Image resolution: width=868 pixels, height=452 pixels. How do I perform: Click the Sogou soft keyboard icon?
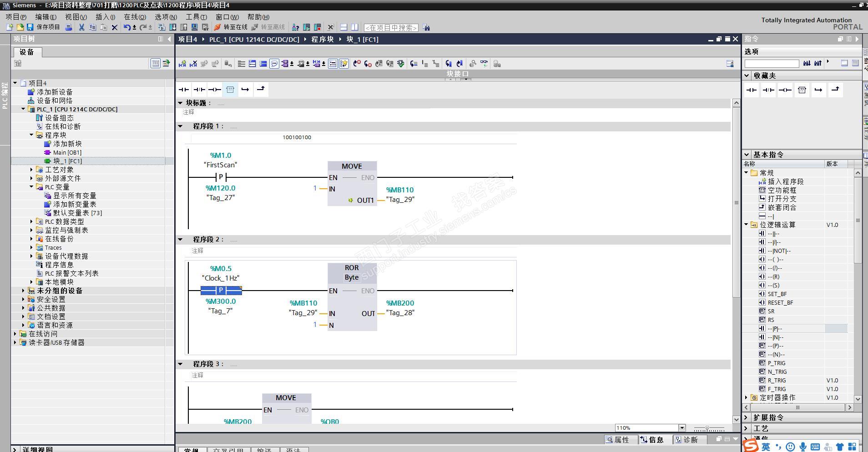coord(815,447)
